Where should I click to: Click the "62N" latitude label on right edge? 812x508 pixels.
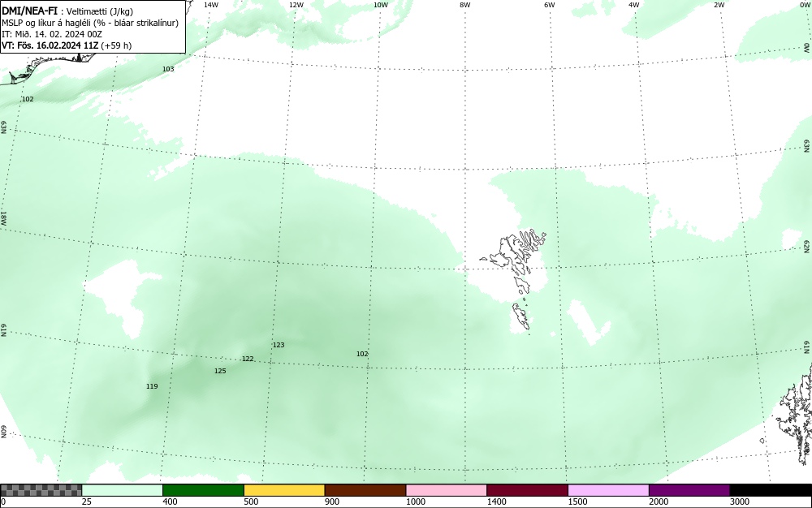click(807, 246)
